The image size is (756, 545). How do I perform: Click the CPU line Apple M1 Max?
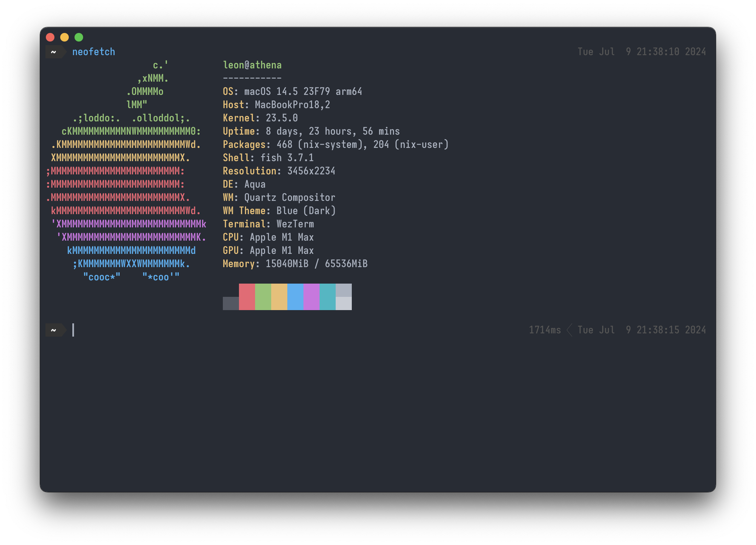[x=268, y=237]
